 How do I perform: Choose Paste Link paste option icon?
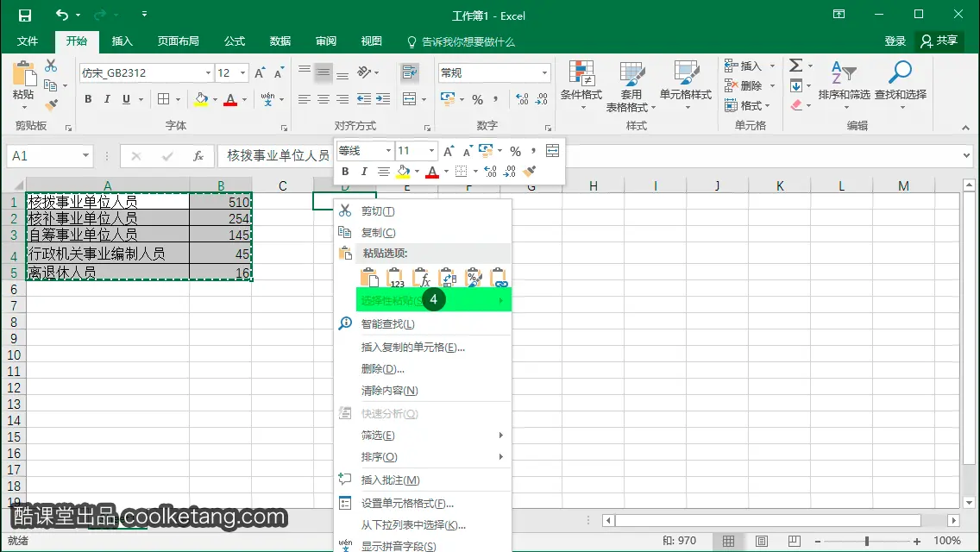click(x=499, y=278)
